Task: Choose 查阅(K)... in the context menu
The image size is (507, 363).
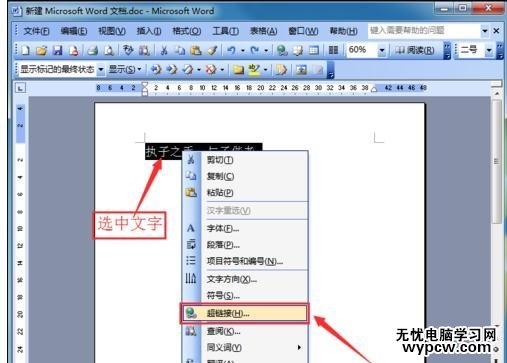Action: click(245, 331)
